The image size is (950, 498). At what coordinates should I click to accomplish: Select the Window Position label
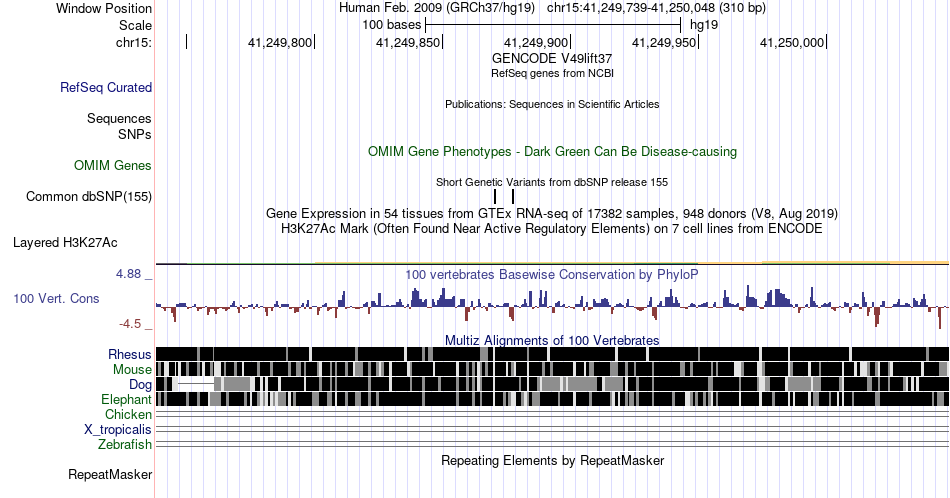(104, 8)
